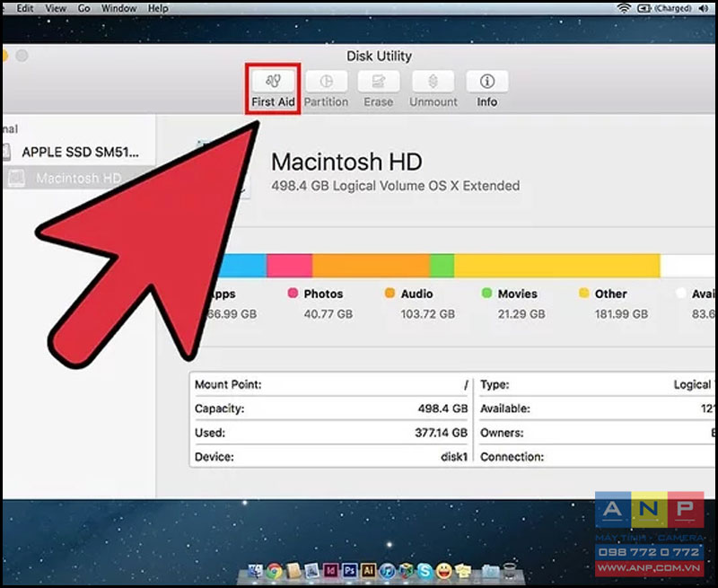Run First Aid from the toolbar
Image resolution: width=718 pixels, height=588 pixels.
[273, 89]
